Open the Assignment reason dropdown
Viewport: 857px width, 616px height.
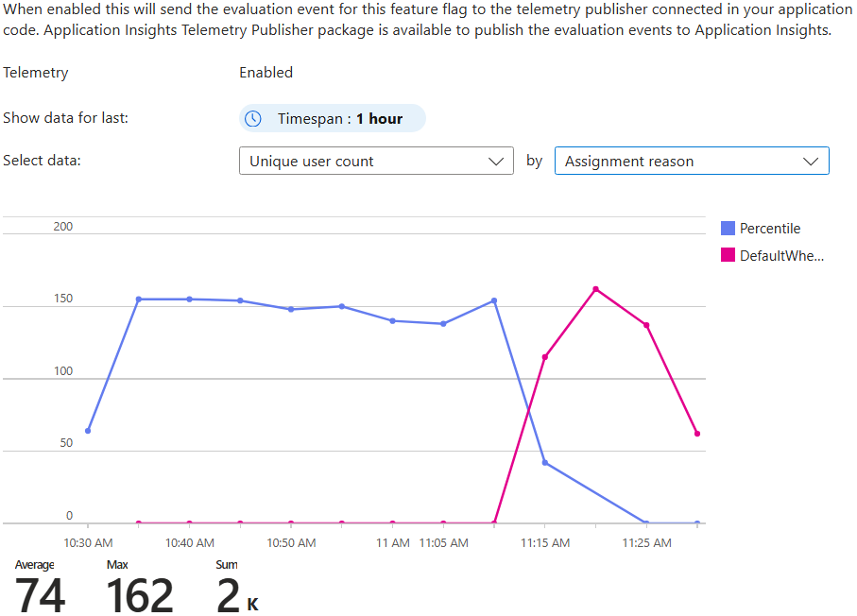[x=691, y=161]
